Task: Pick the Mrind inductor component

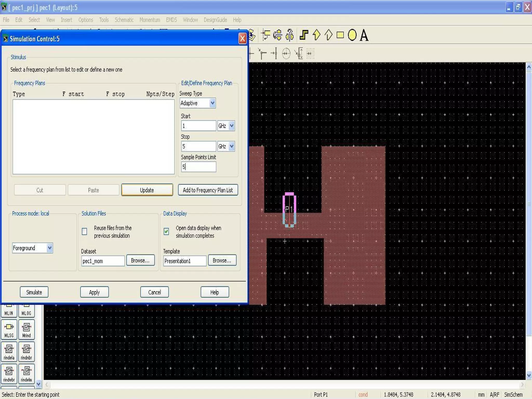Action: point(26,330)
